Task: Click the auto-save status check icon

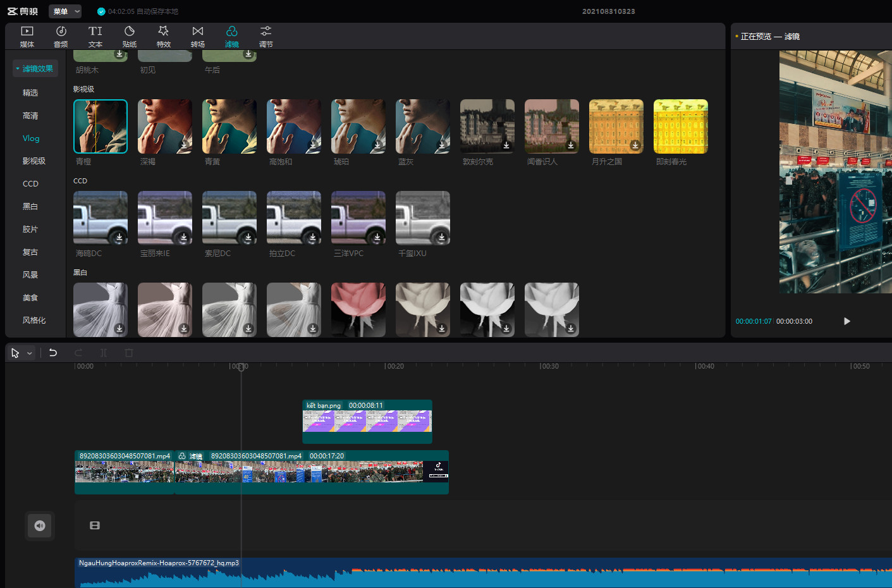Action: tap(101, 11)
